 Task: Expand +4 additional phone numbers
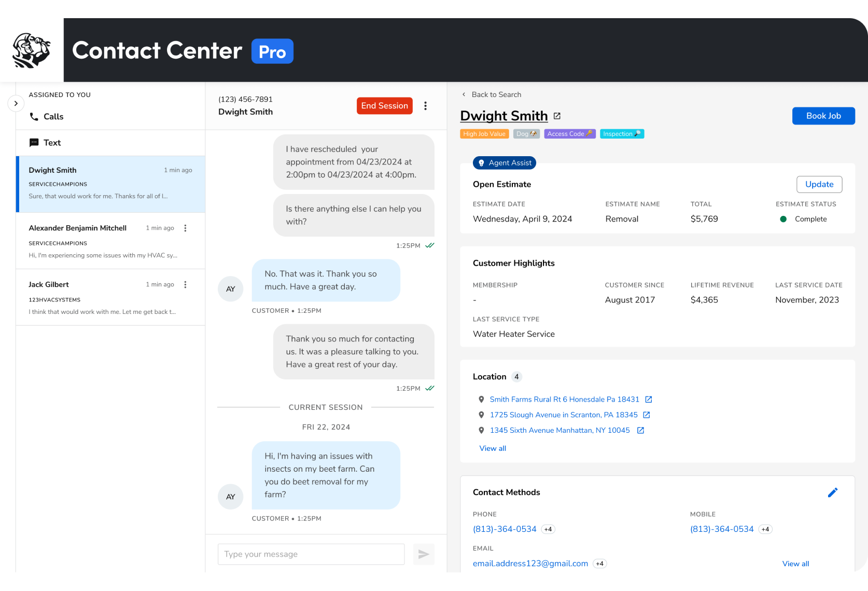point(548,529)
